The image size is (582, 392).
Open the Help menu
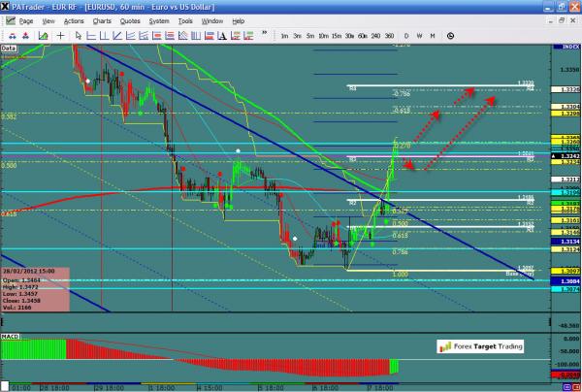pyautogui.click(x=239, y=20)
